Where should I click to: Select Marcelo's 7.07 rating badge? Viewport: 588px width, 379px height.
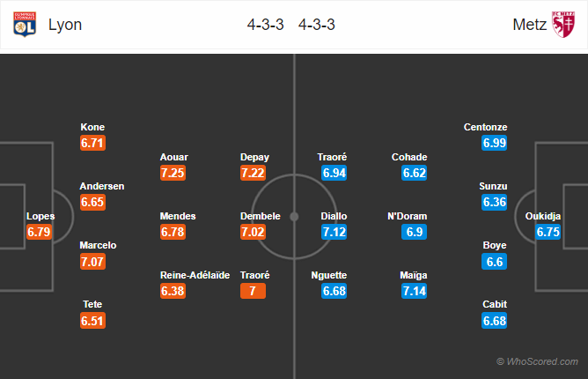tap(92, 262)
